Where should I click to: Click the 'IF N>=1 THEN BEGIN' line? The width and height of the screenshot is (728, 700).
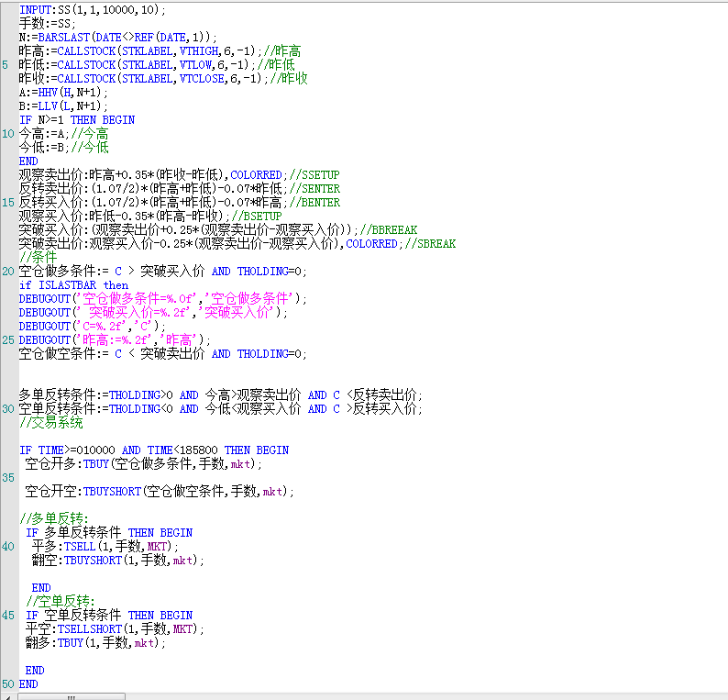tap(77, 120)
